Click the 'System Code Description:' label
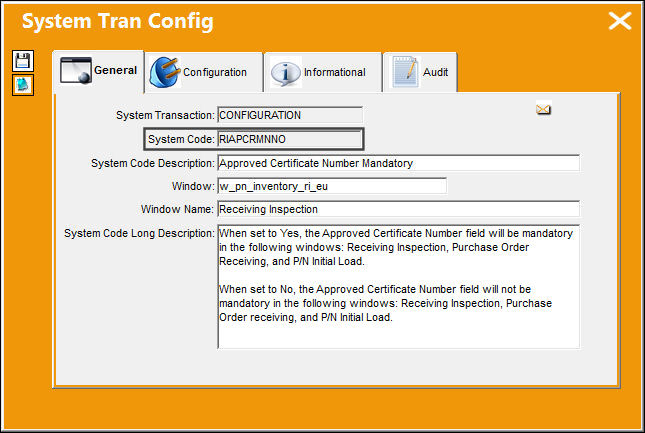Screen dimensions: 645x433 [153, 163]
